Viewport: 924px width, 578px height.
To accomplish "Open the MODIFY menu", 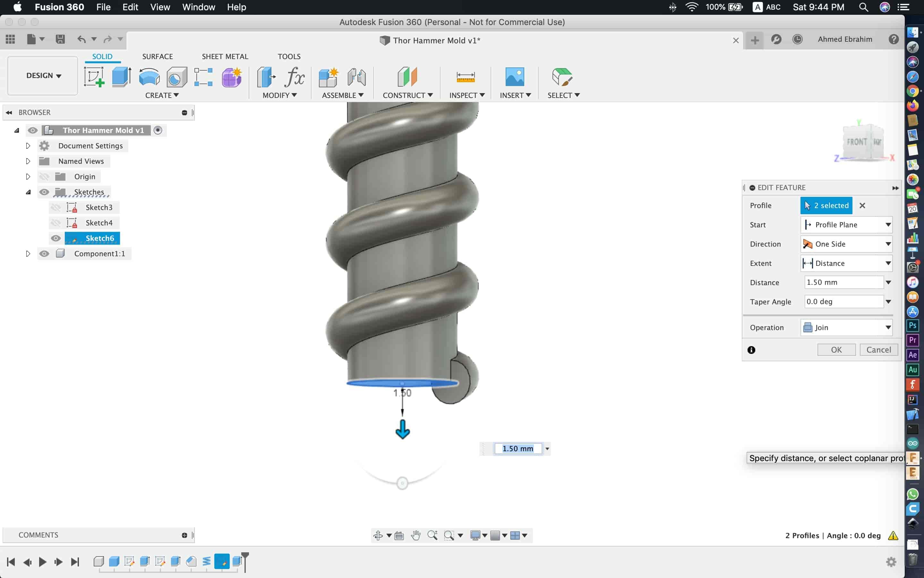I will [x=279, y=95].
